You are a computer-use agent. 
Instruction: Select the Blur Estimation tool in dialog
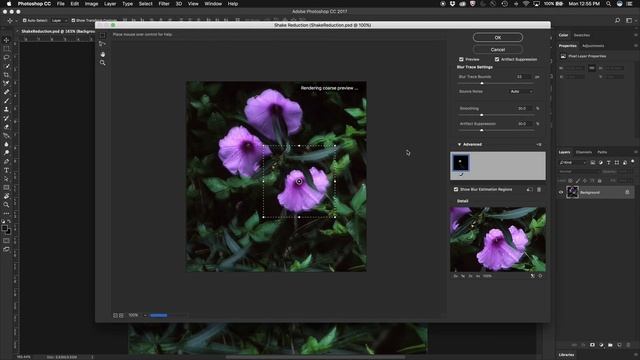click(102, 36)
